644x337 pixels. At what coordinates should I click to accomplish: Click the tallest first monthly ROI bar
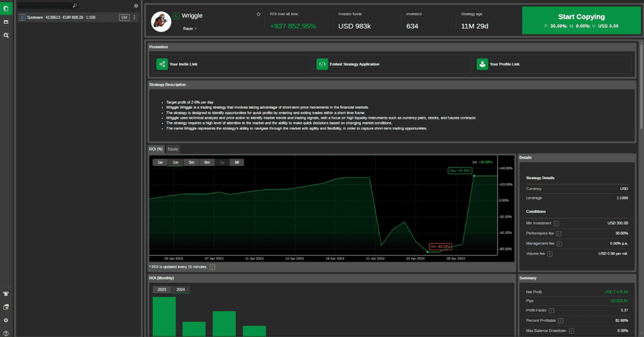[x=164, y=316]
